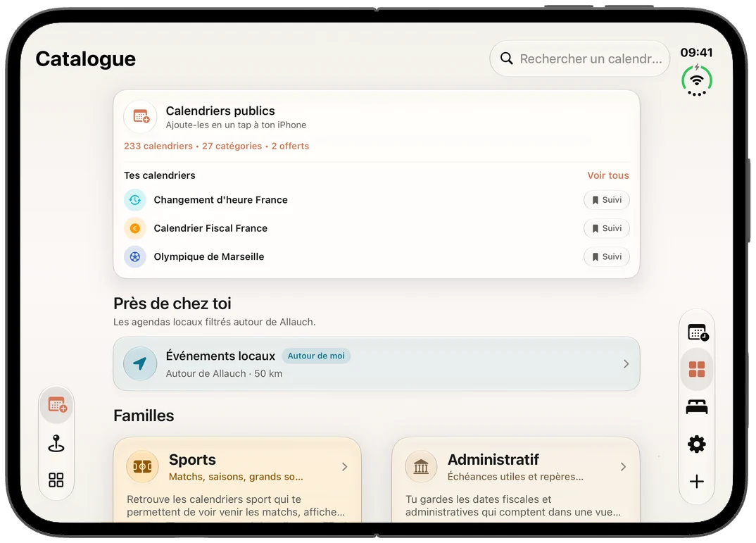Screen dimensions: 756x543
Task: Click the search magnifier icon
Action: (x=506, y=58)
